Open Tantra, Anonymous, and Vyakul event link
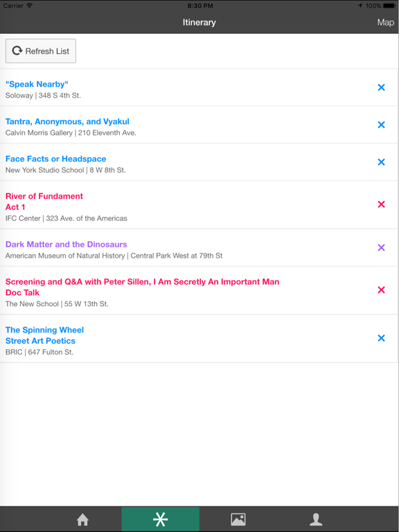This screenshot has height=532, width=399. click(x=67, y=121)
